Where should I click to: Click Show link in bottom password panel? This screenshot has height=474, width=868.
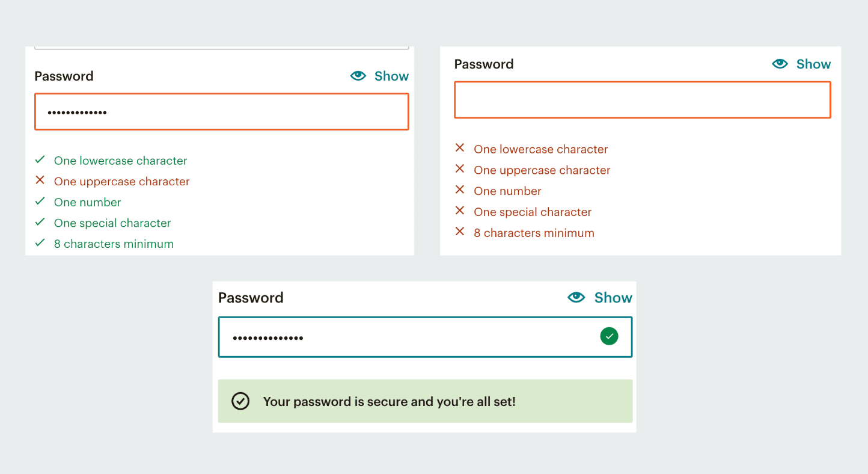click(613, 297)
